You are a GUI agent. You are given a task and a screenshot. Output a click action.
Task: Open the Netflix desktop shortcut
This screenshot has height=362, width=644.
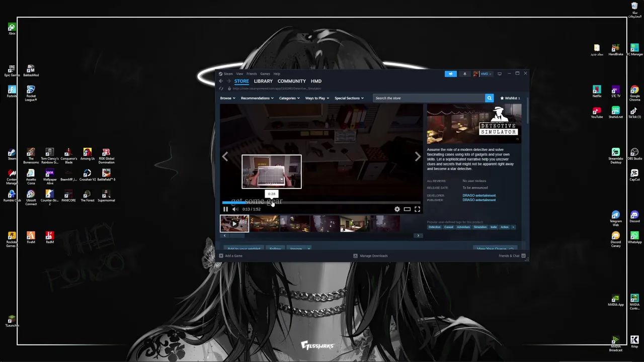tap(597, 92)
